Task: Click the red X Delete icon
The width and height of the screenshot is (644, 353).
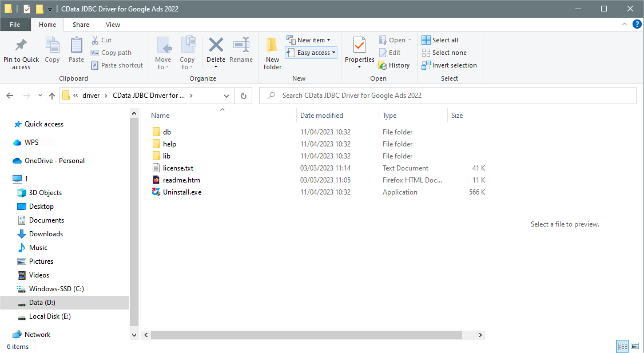Action: pos(216,45)
